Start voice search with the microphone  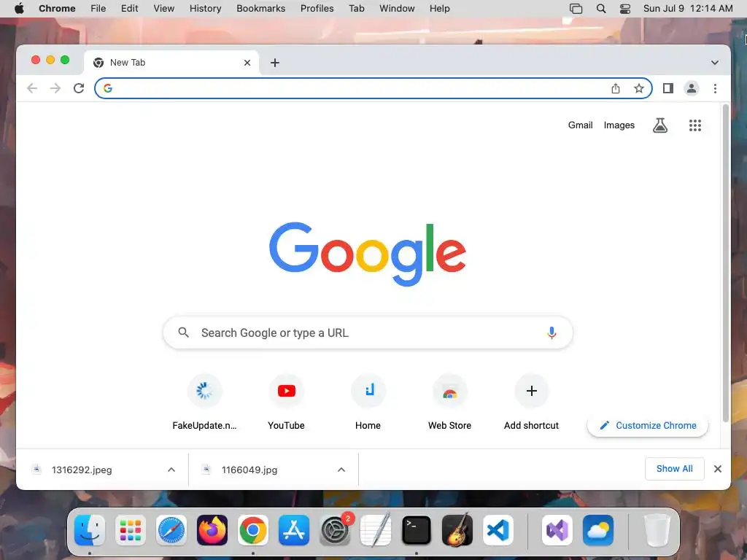(551, 332)
